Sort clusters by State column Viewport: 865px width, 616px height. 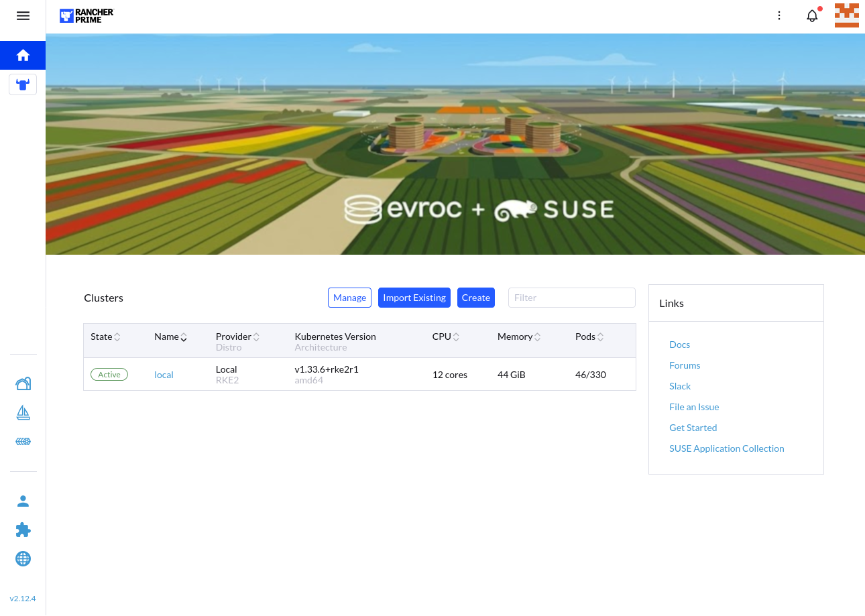[x=106, y=337]
